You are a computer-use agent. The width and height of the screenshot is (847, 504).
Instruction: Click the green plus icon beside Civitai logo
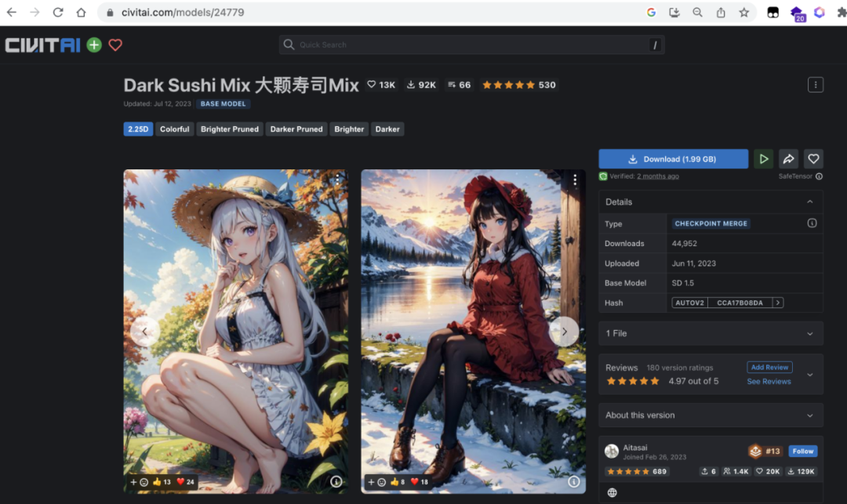[93, 45]
